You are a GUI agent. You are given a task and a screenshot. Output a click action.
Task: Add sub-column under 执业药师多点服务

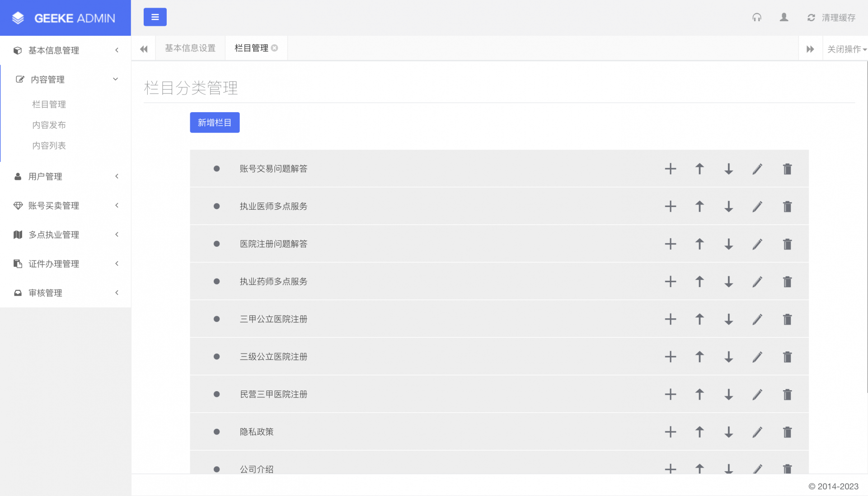671,281
